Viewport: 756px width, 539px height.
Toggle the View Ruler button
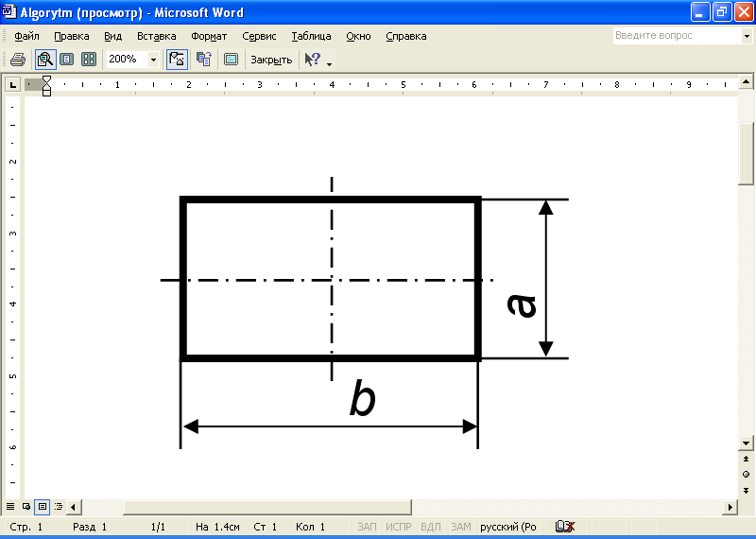click(x=177, y=60)
